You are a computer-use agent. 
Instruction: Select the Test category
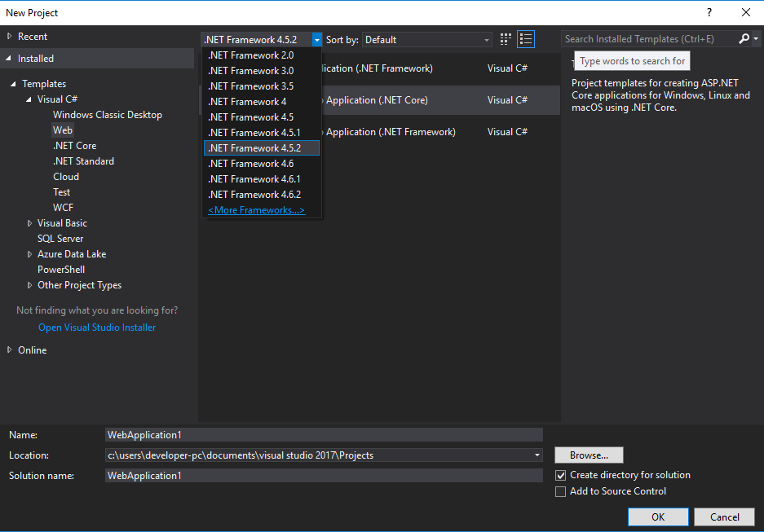click(x=61, y=192)
